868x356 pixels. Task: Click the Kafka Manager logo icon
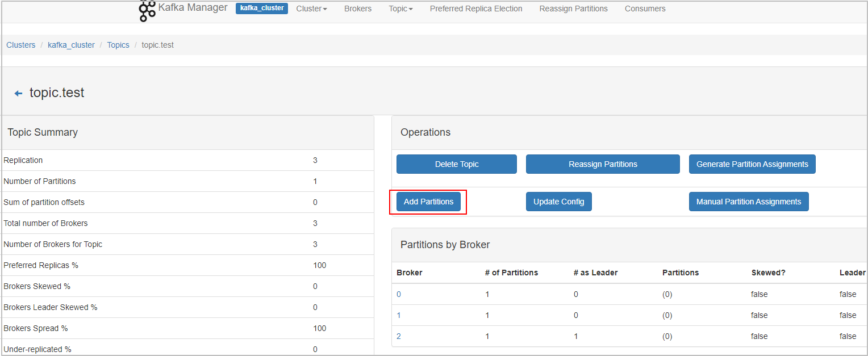[147, 10]
